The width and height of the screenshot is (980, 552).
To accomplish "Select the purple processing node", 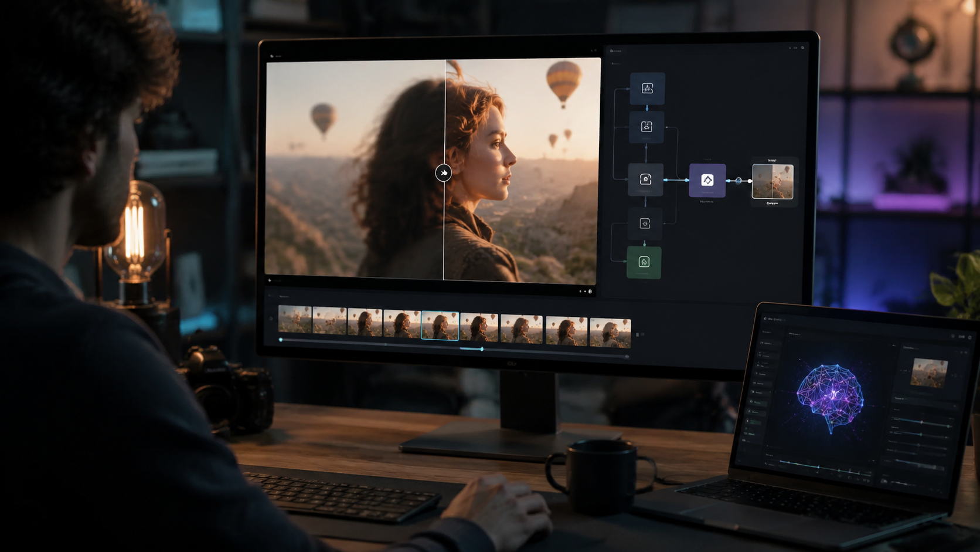I will click(707, 180).
